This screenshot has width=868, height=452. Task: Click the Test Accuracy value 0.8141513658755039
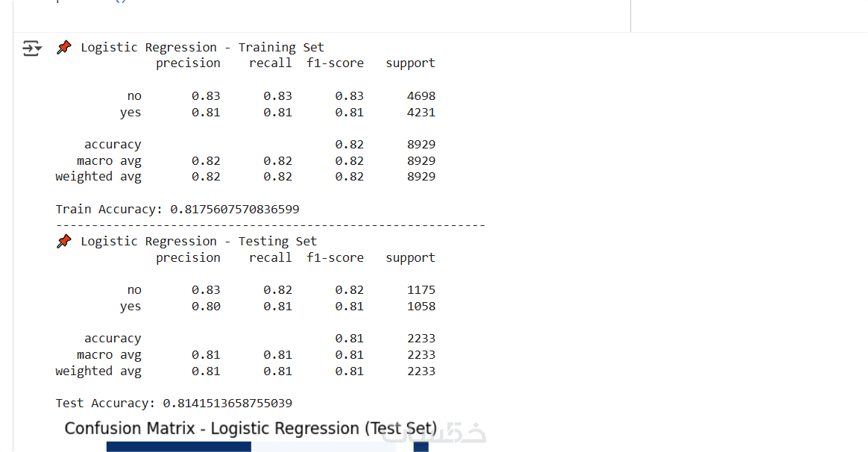click(227, 404)
